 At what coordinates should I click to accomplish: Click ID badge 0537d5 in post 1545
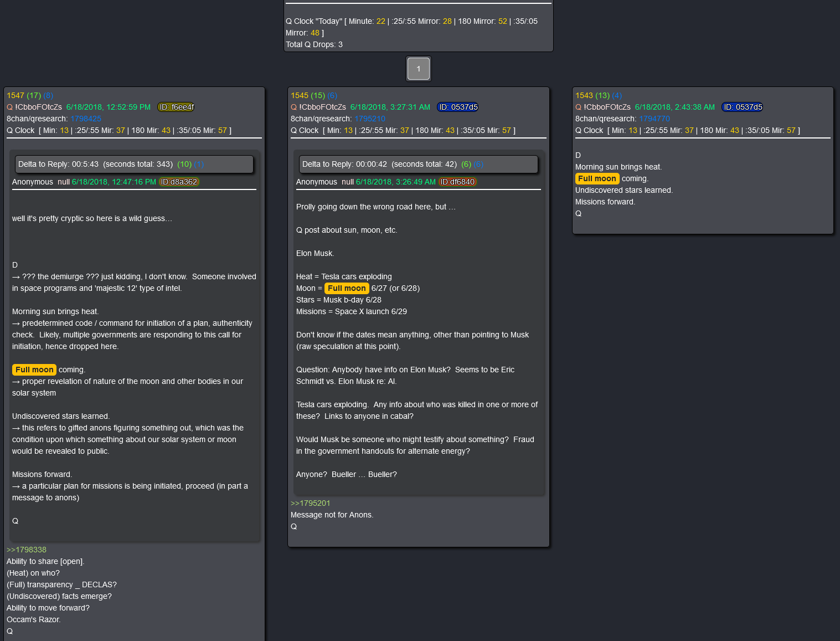458,107
